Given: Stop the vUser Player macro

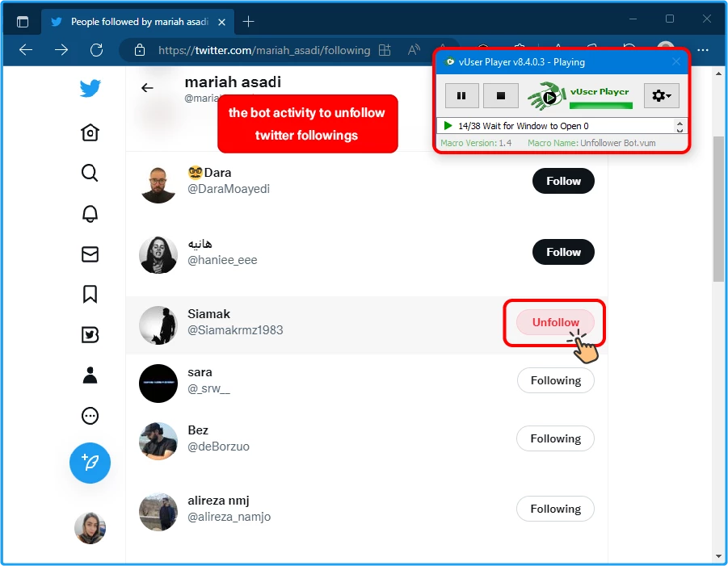Looking at the screenshot, I should pos(500,95).
